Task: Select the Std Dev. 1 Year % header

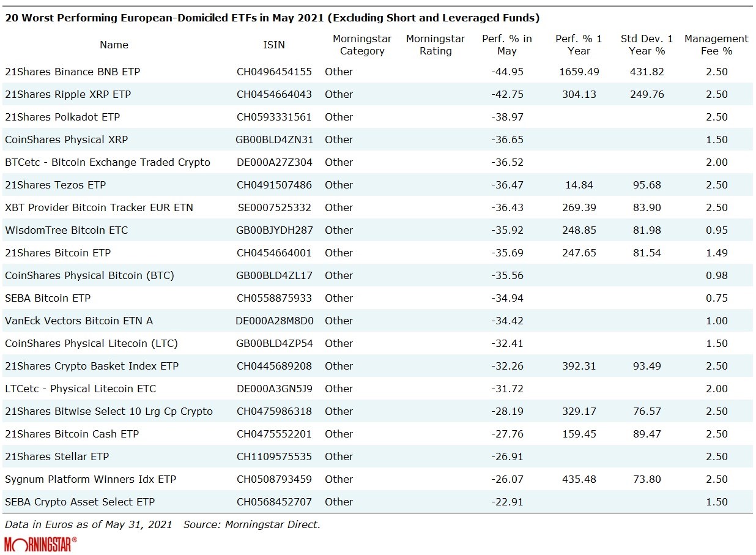Action: 647,45
